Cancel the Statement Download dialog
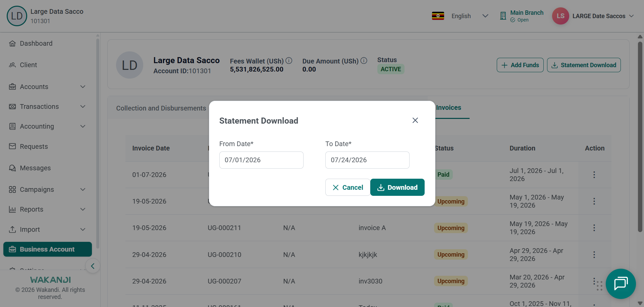Image resolution: width=644 pixels, height=307 pixels. pyautogui.click(x=347, y=187)
